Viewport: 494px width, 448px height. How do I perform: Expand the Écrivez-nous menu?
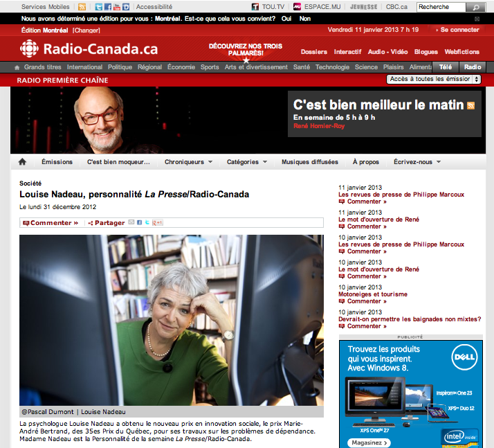[417, 162]
